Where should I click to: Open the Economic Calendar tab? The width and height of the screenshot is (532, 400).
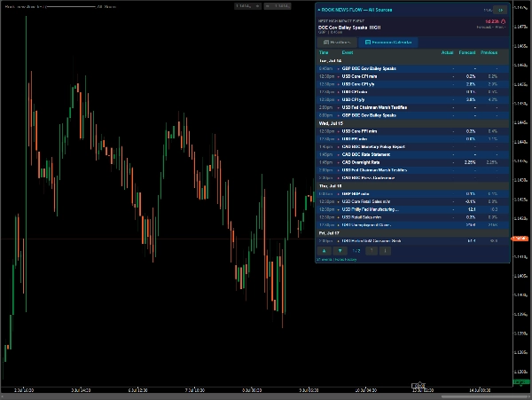click(388, 42)
